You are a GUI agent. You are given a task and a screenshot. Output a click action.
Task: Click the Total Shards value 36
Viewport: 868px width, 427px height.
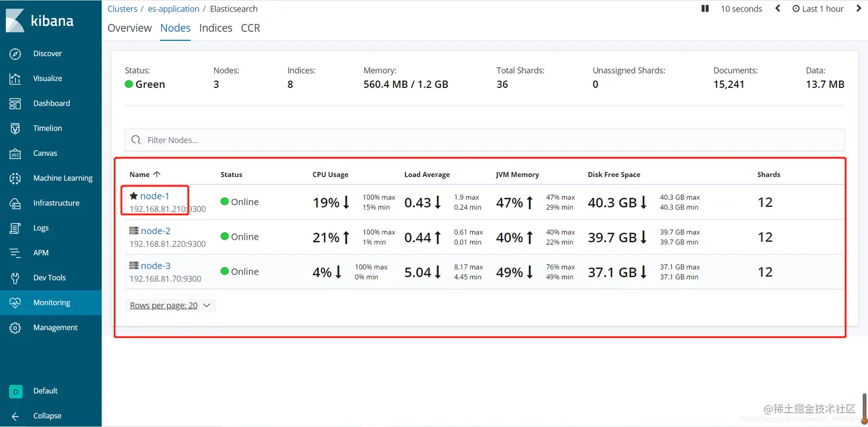coord(502,84)
